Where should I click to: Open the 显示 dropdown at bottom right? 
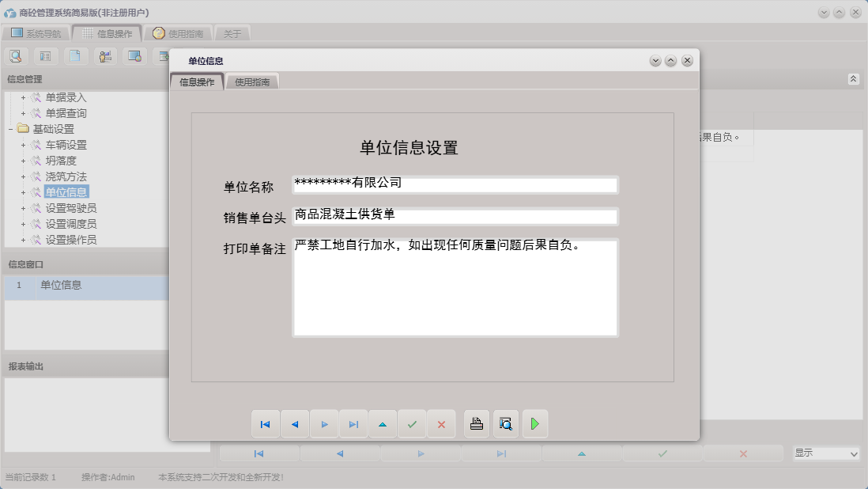pos(826,453)
